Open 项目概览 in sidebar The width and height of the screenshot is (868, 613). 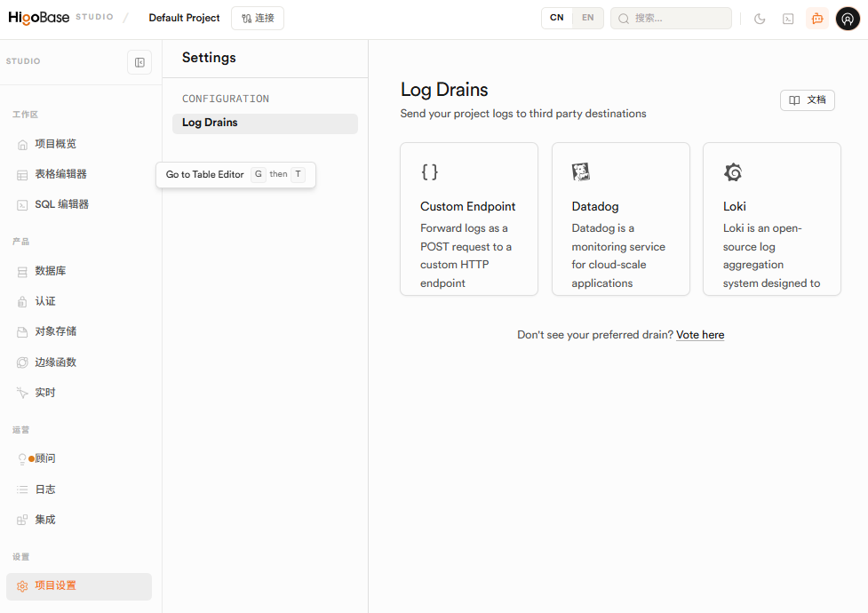coord(78,144)
